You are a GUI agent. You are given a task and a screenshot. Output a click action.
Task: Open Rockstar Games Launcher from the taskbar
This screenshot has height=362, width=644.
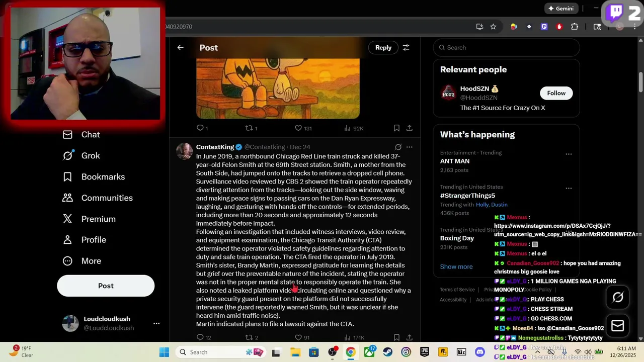(x=443, y=352)
